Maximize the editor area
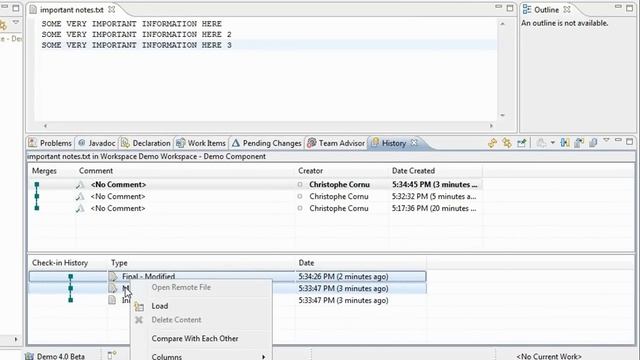This screenshot has height=360, width=640. tap(510, 8)
